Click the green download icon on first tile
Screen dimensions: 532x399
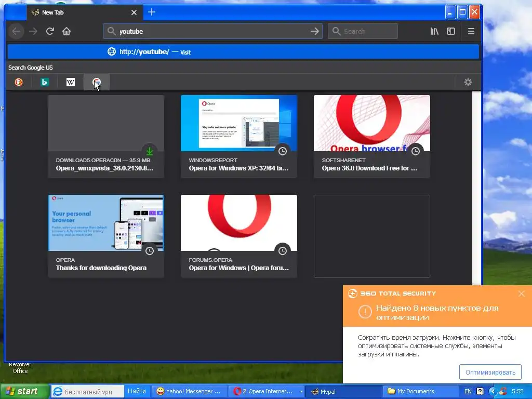150,151
